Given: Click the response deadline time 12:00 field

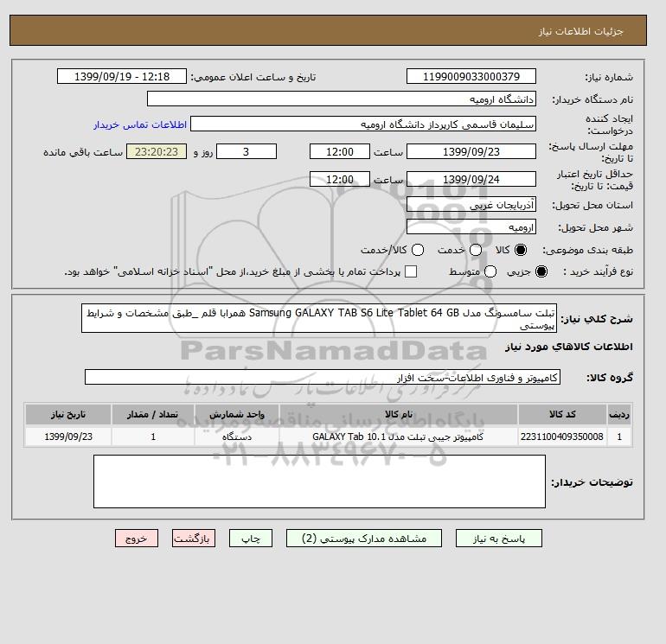Looking at the screenshot, I should [x=340, y=151].
